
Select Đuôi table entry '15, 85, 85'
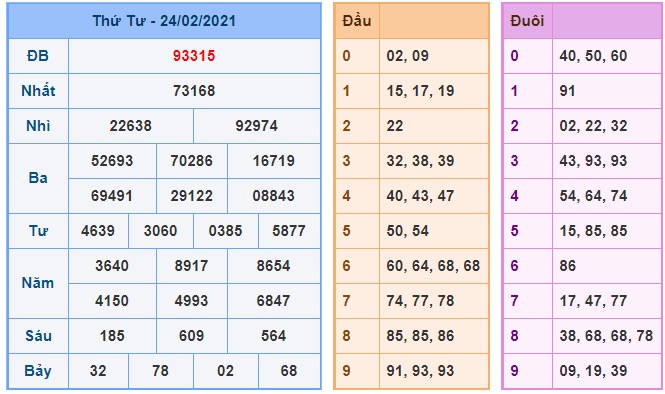[593, 231]
